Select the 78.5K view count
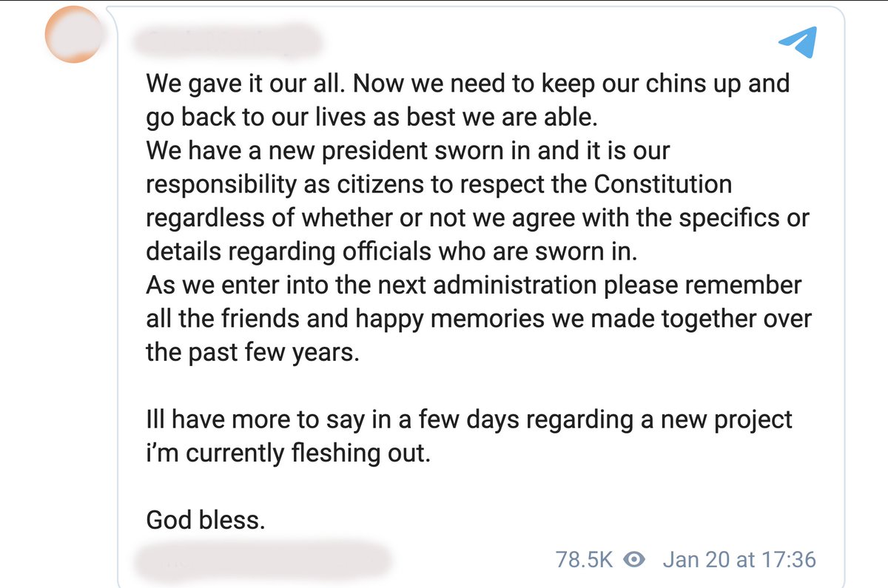The height and width of the screenshot is (588, 888). point(584,559)
